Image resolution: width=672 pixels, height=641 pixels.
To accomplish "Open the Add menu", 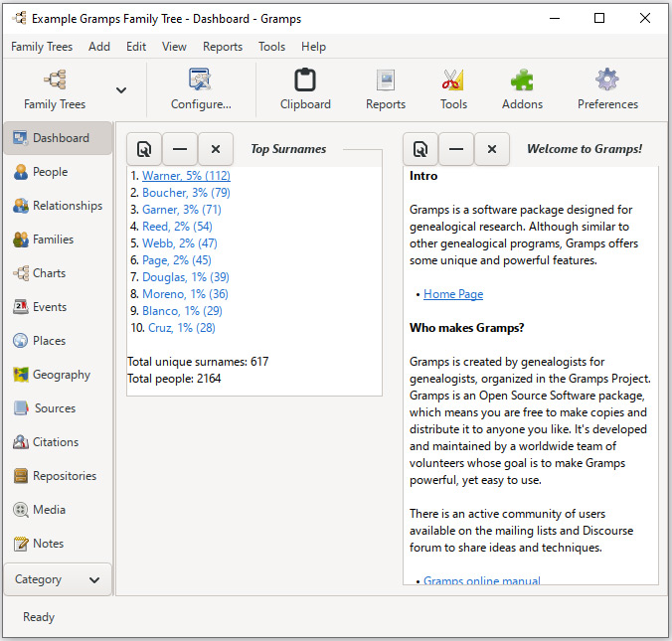I will point(99,47).
